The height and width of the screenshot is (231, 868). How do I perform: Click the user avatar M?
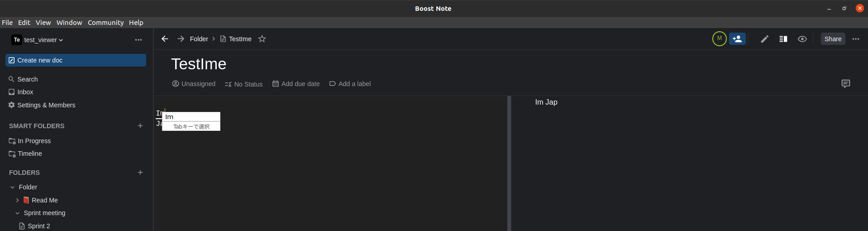tap(719, 39)
